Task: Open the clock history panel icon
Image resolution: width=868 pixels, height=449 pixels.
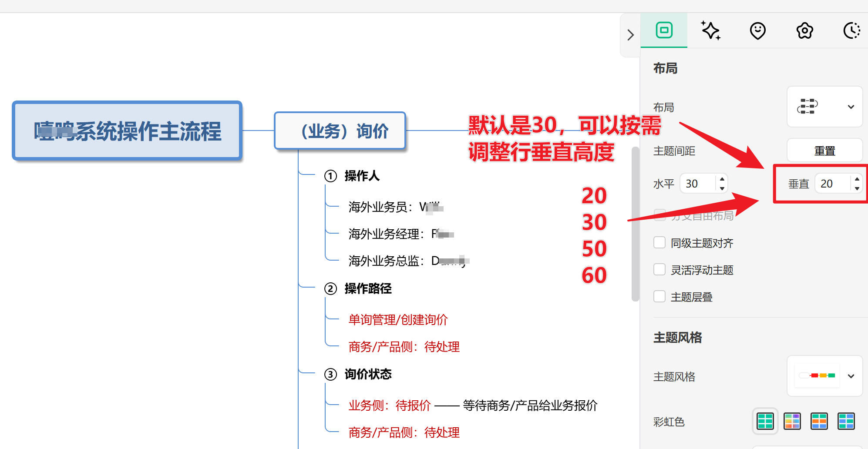Action: coord(852,30)
